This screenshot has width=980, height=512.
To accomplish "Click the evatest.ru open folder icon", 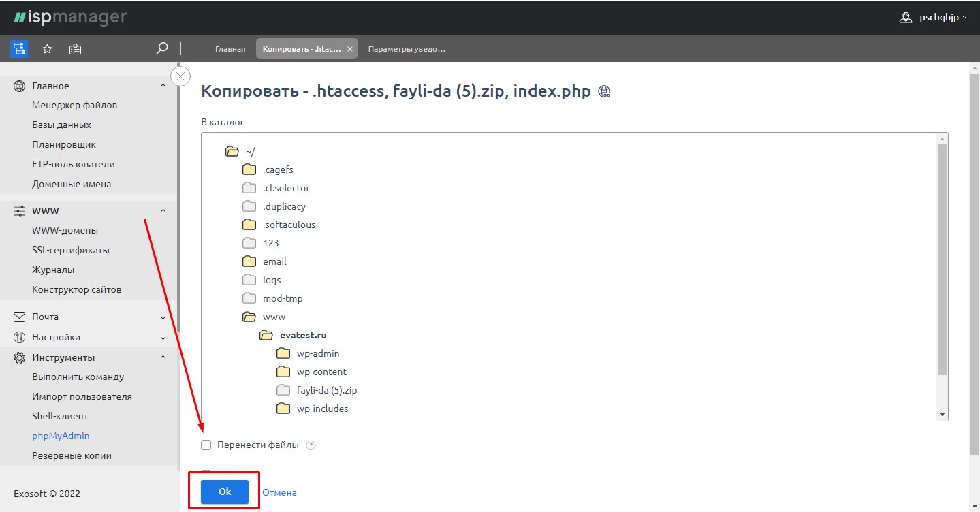I will [266, 335].
